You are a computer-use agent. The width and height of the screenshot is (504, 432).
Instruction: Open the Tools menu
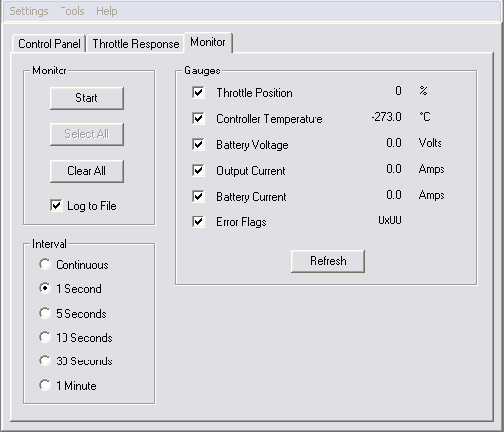72,11
